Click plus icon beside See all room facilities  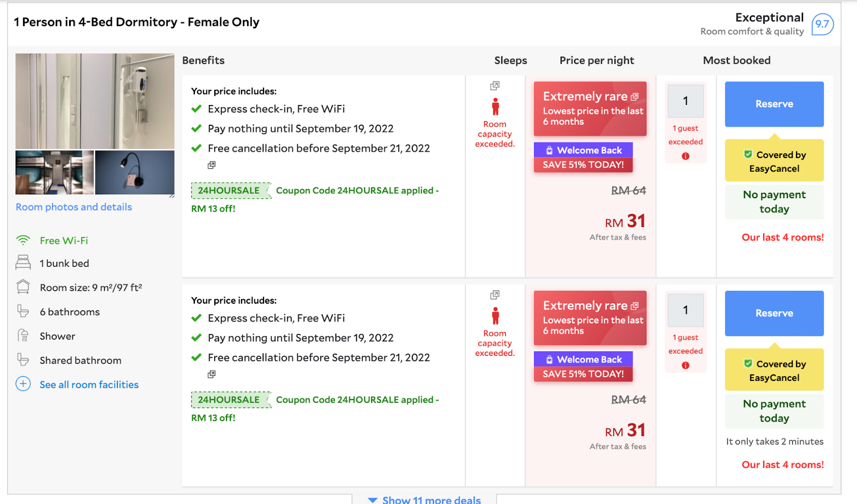[x=23, y=384]
